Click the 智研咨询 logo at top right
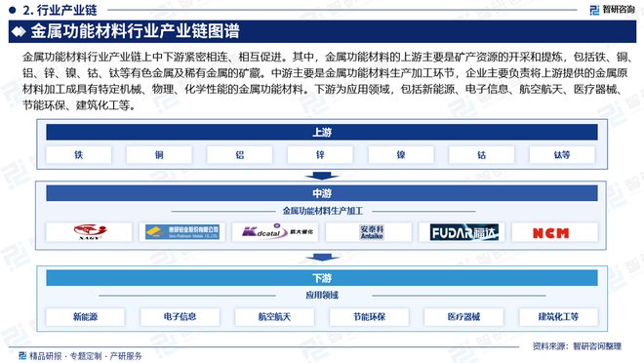The height and width of the screenshot is (363, 644). tap(613, 10)
